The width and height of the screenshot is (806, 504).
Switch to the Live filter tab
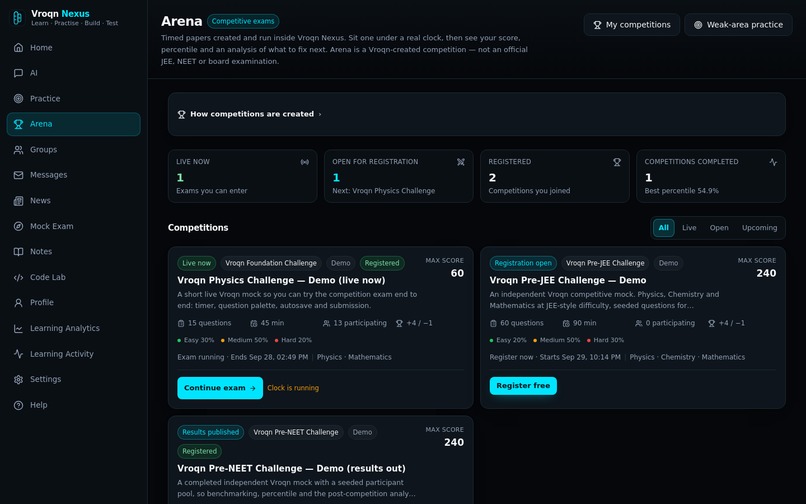tap(689, 228)
